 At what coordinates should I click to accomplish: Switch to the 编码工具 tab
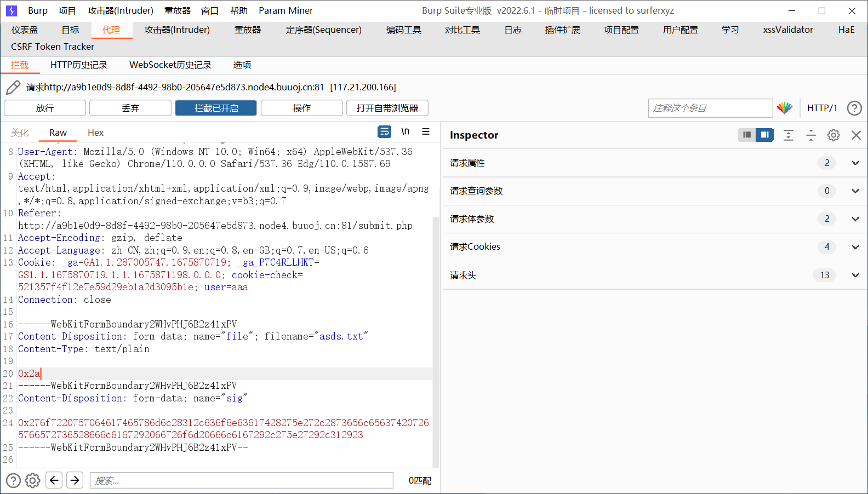(x=404, y=30)
